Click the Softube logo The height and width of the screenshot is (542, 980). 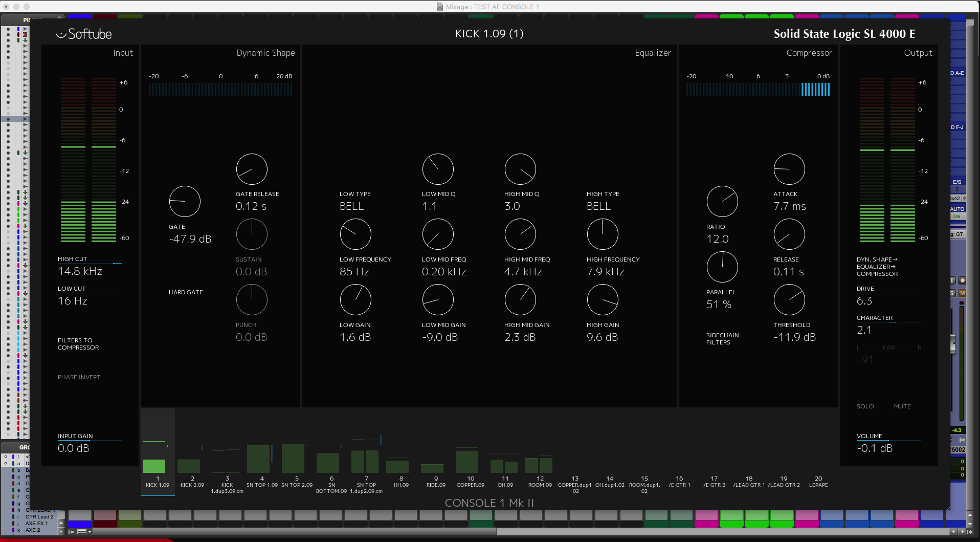[x=83, y=34]
